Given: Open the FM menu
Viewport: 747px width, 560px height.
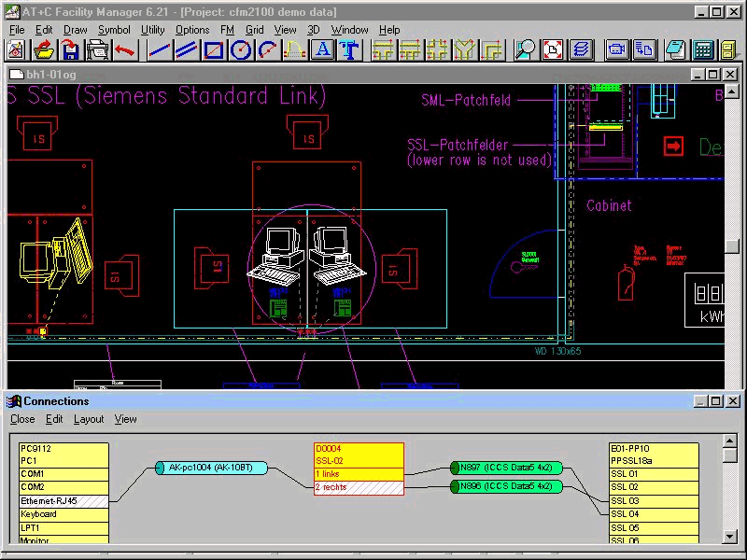Looking at the screenshot, I should (227, 30).
